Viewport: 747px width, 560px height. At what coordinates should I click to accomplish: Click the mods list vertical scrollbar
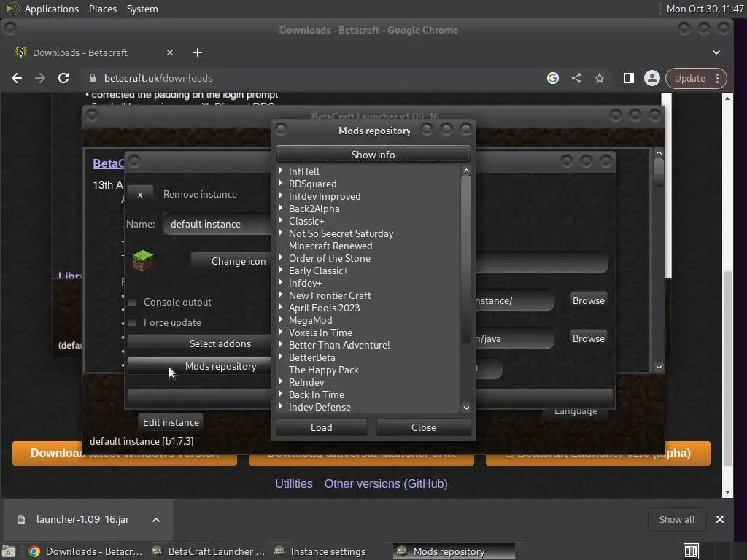tap(466, 260)
